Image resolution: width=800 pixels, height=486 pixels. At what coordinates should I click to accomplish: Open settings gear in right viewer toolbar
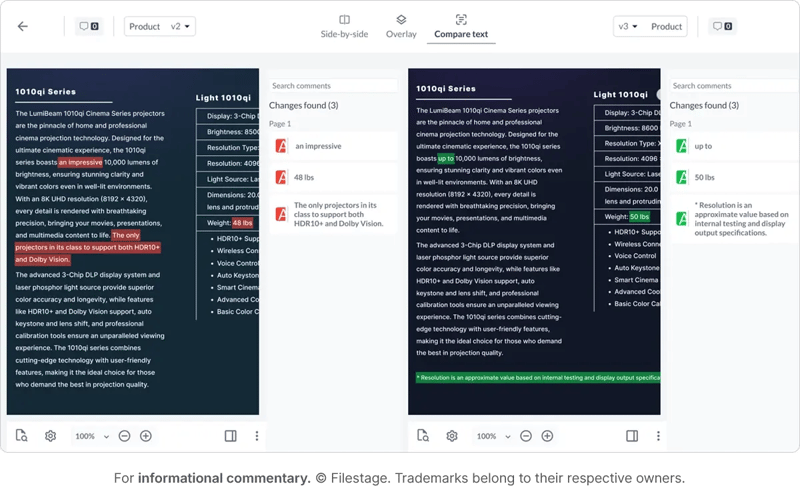[452, 436]
